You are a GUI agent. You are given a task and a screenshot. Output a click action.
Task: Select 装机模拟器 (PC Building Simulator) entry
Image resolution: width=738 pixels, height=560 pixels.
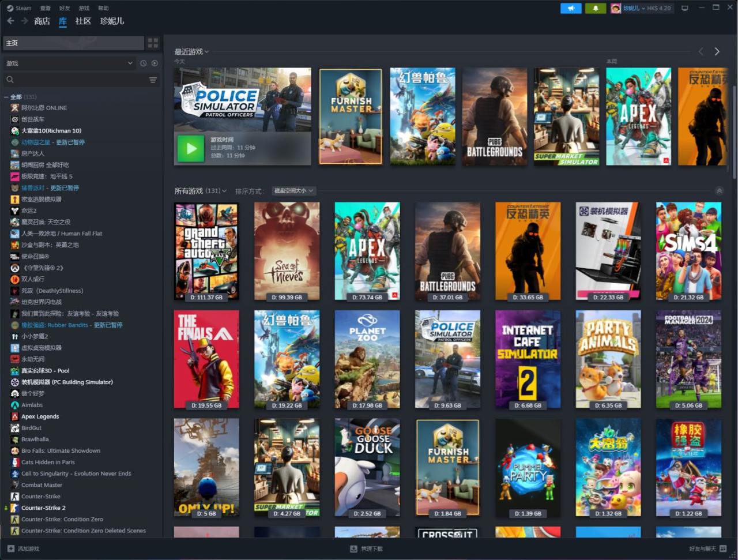67,382
